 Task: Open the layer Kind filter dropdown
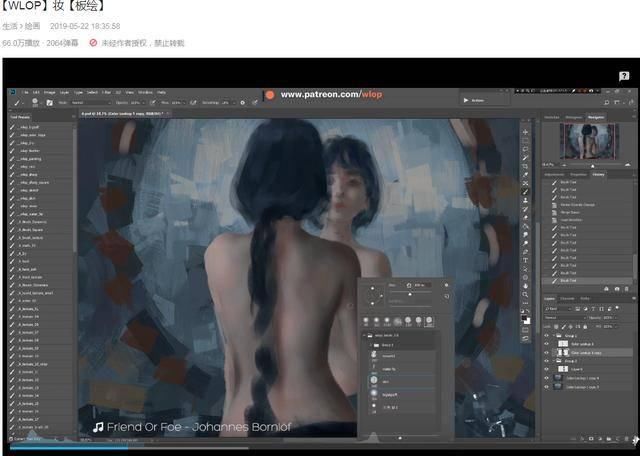(559, 309)
